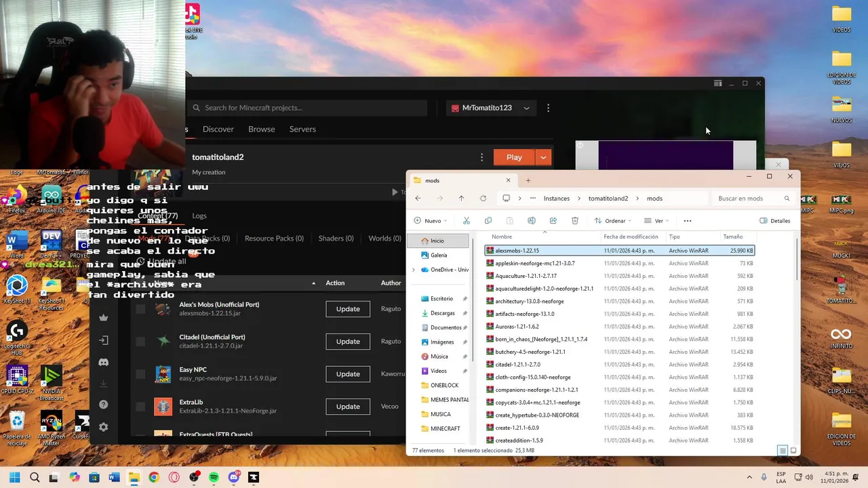Open CurseForge anvil icon on taskbar
This screenshot has height=488, width=868.
254,477
